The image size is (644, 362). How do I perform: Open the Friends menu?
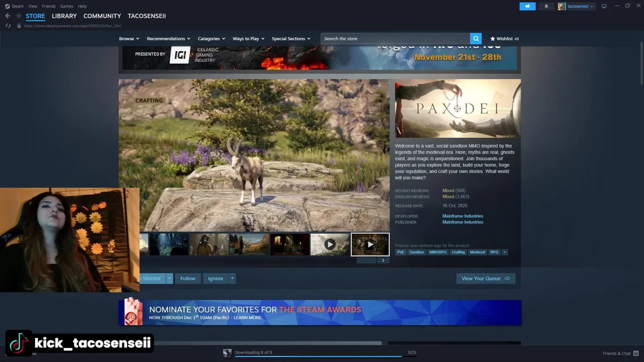(49, 6)
